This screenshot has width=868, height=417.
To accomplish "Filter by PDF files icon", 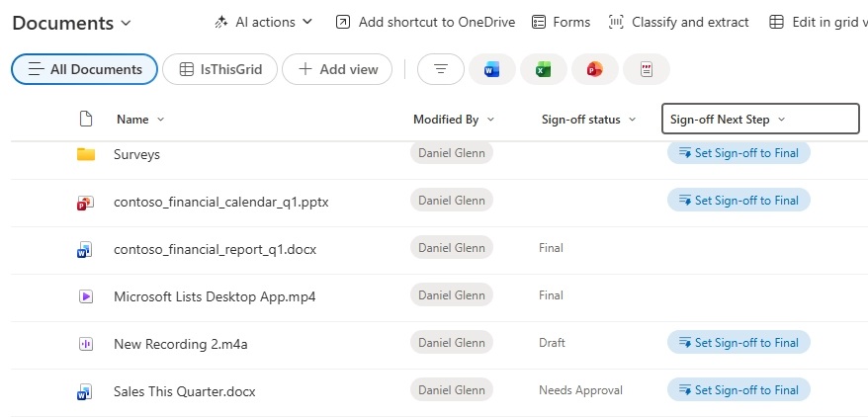I will click(x=647, y=69).
